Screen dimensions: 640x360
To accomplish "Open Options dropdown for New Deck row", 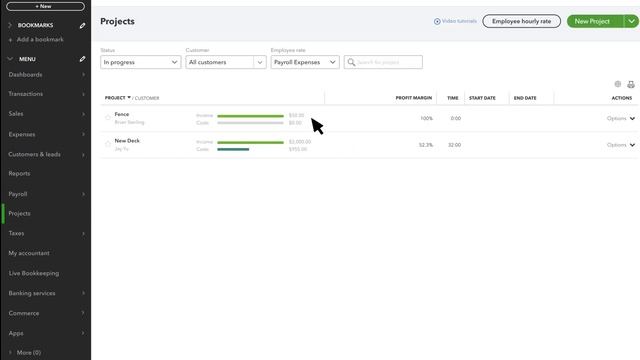I will pos(621,145).
